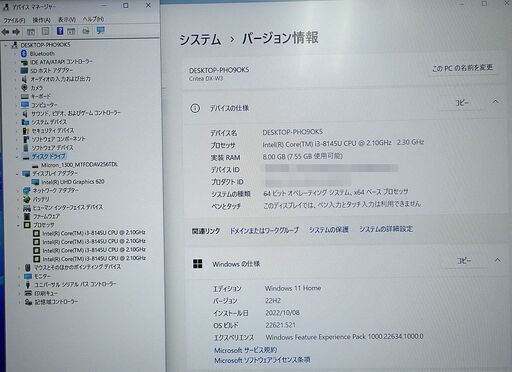Open the 表示(V) menu
512x372 pixels.
pyautogui.click(x=67, y=20)
